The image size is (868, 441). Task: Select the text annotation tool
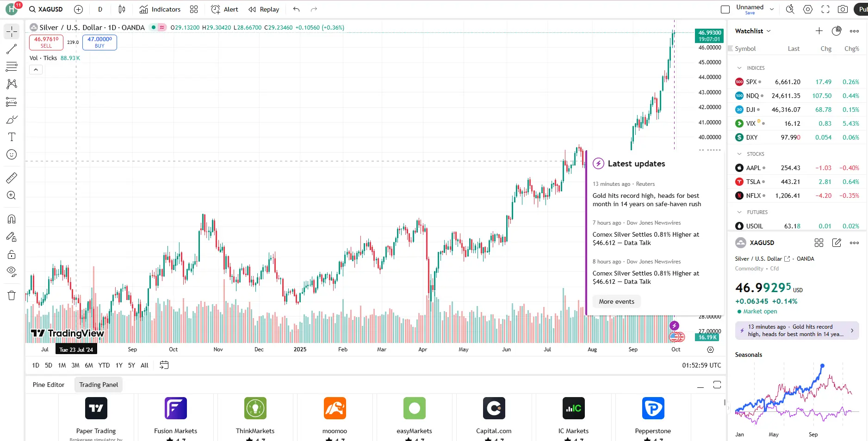coord(11,137)
